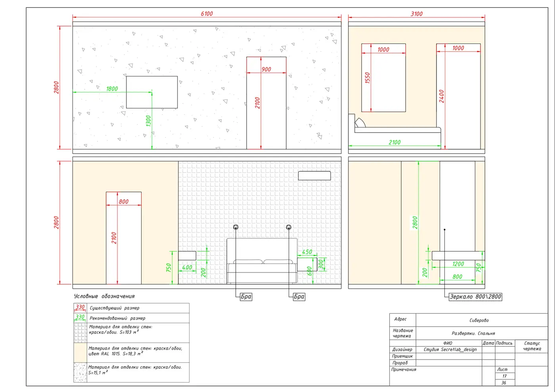Select total sheets value 36
The height and width of the screenshot is (392, 555).
(504, 383)
